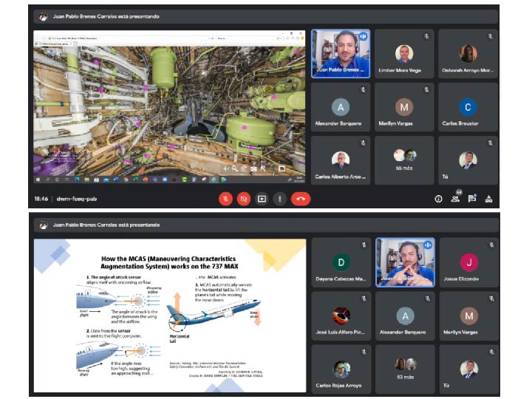The height and width of the screenshot is (399, 532).
Task: Toggle the camera off button
Action: click(x=244, y=199)
